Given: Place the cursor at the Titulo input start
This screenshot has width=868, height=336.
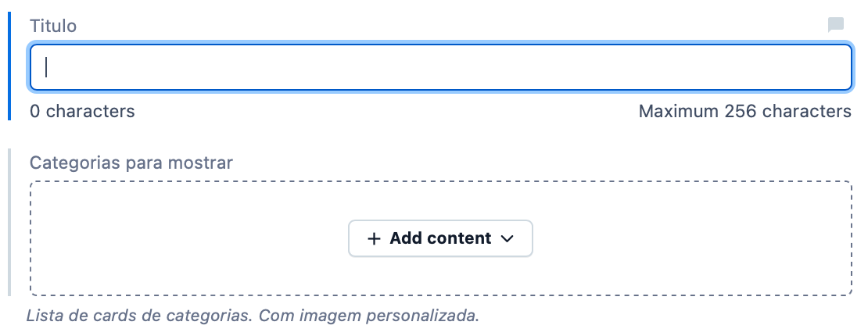Looking at the screenshot, I should point(48,67).
